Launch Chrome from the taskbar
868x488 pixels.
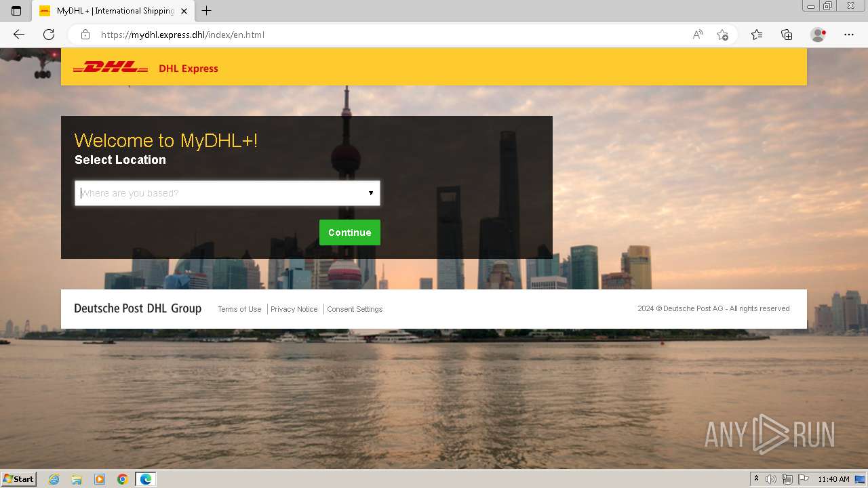[x=123, y=479]
